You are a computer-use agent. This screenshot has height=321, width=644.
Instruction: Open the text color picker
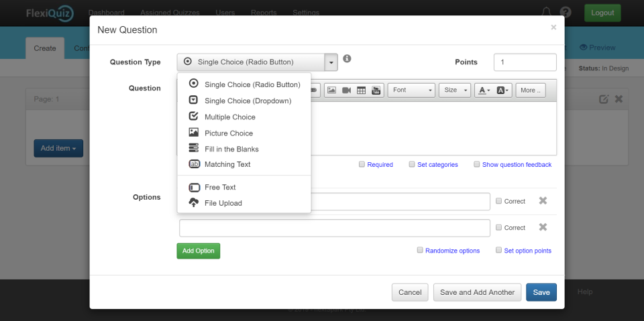[x=484, y=90]
